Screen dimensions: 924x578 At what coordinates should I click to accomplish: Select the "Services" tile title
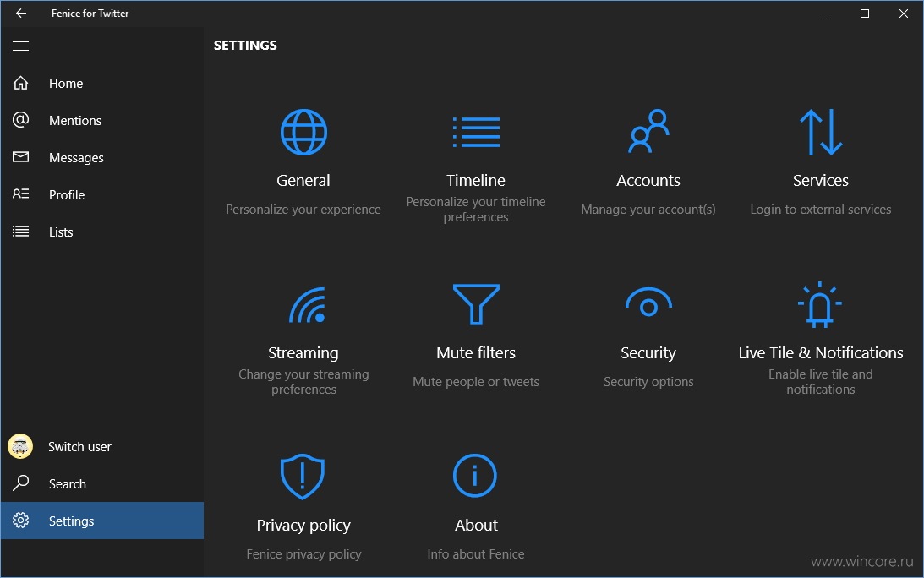pos(821,180)
